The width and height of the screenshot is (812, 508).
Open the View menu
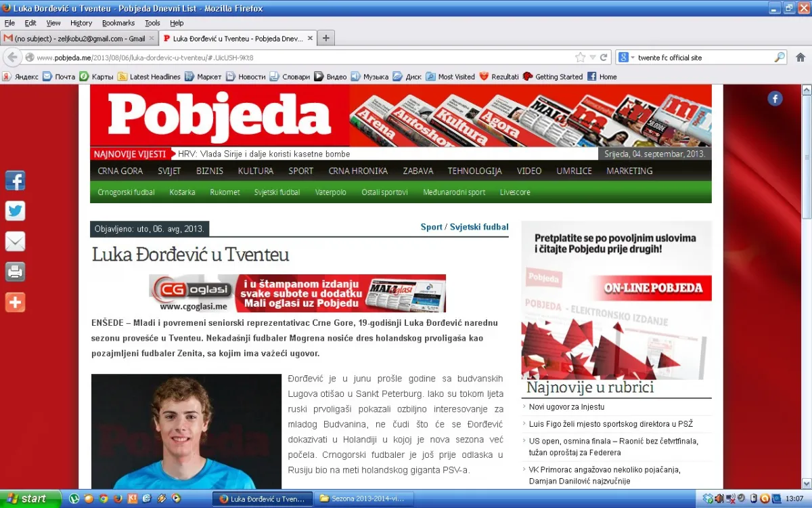point(53,23)
